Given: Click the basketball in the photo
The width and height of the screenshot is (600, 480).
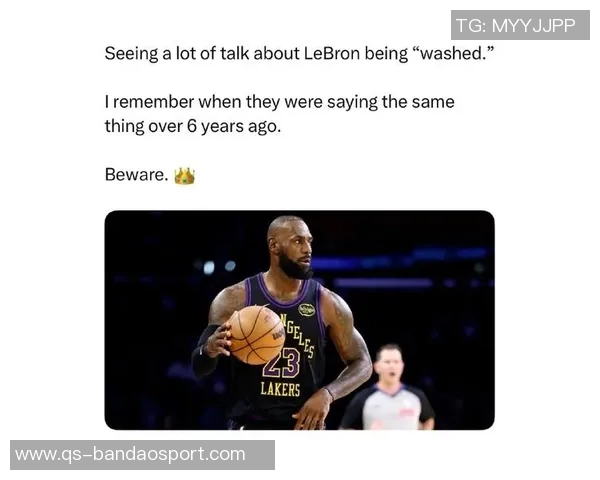Looking at the screenshot, I should click(x=256, y=335).
